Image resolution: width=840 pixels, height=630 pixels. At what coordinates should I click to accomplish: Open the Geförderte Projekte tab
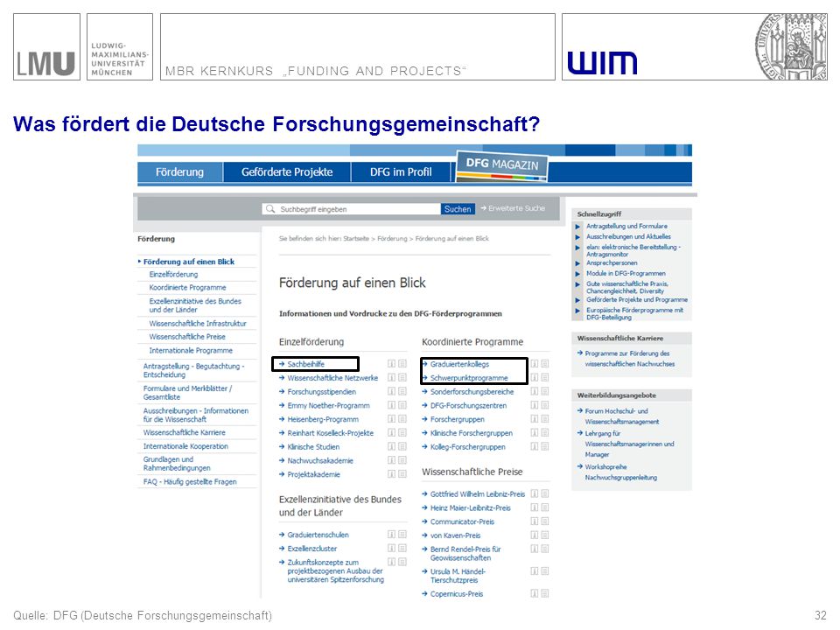pos(287,172)
